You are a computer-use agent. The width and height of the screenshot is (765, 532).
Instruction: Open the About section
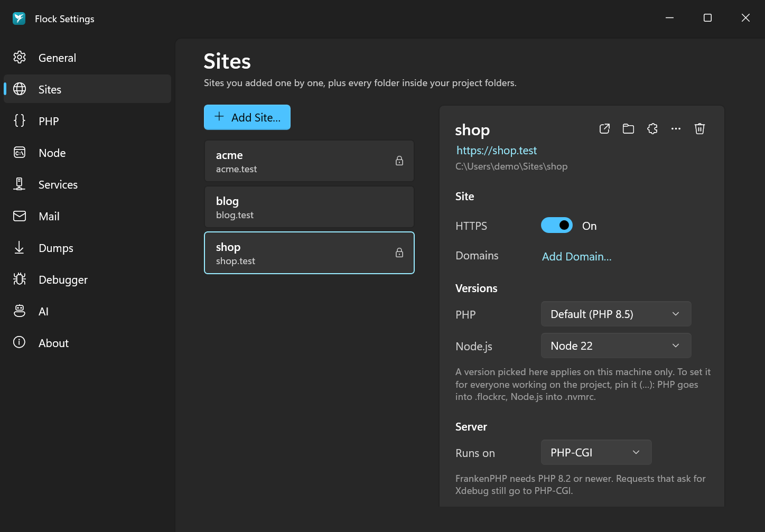pyautogui.click(x=87, y=343)
